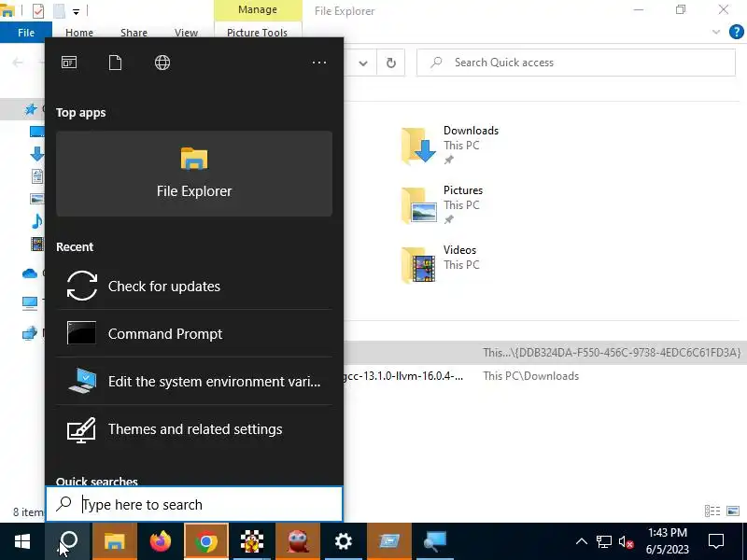Open Edit the system environment variables
The height and width of the screenshot is (560, 747).
pyautogui.click(x=194, y=382)
